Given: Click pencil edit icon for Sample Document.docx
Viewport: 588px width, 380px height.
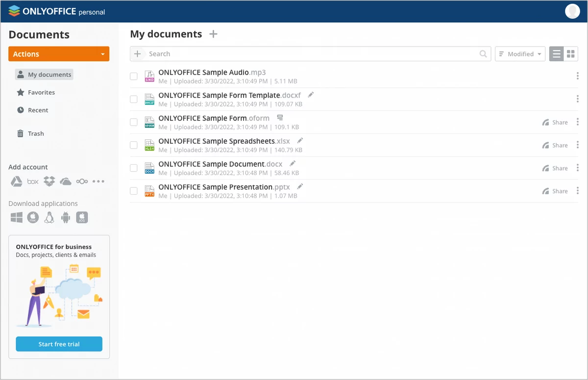Looking at the screenshot, I should [293, 163].
